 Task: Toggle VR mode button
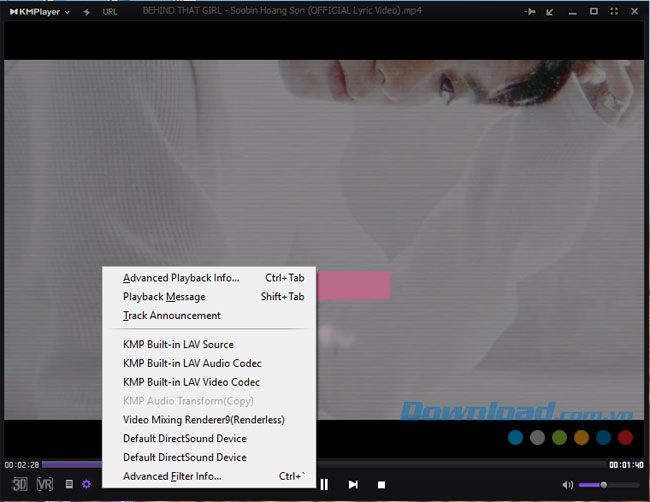point(45,484)
